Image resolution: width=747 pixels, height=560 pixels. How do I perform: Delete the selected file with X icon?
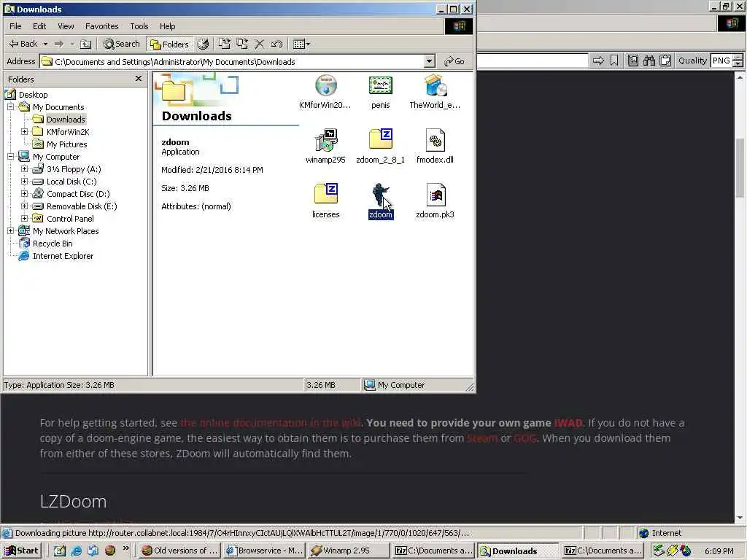[x=259, y=44]
